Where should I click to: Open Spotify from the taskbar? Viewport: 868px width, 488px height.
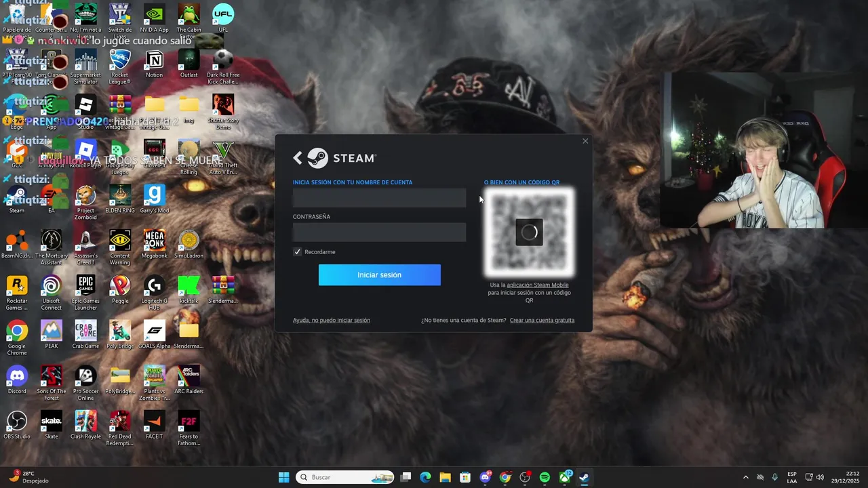545,477
